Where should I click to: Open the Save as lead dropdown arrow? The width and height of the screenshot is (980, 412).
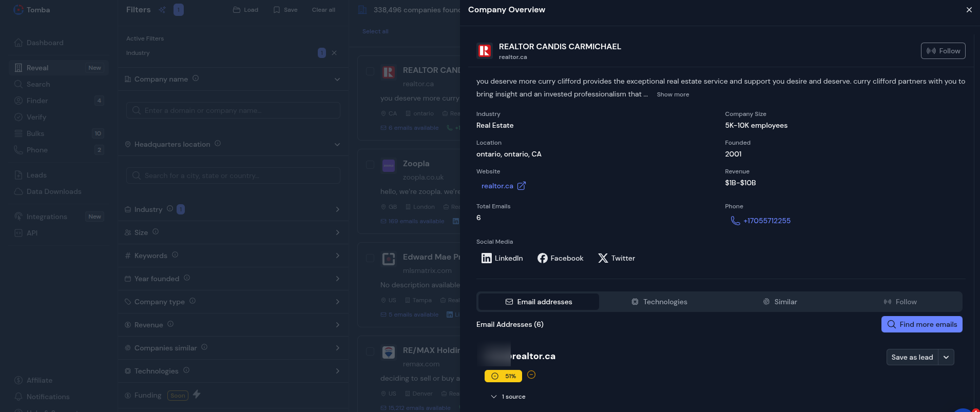946,357
